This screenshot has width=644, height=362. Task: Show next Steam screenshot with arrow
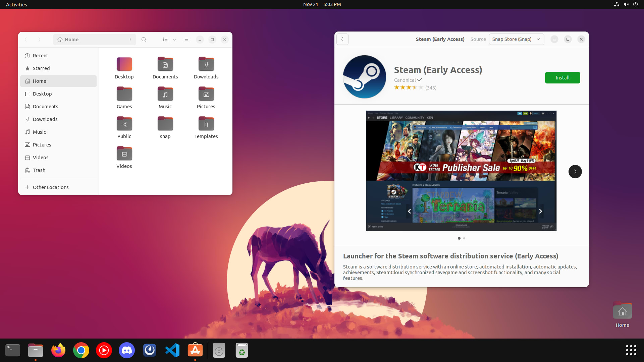575,172
